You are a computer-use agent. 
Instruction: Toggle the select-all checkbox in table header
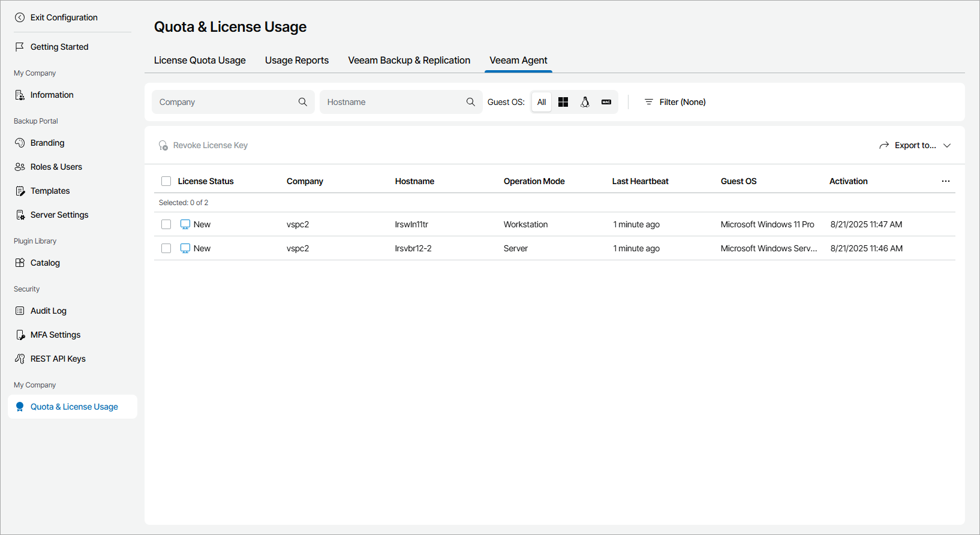click(166, 181)
